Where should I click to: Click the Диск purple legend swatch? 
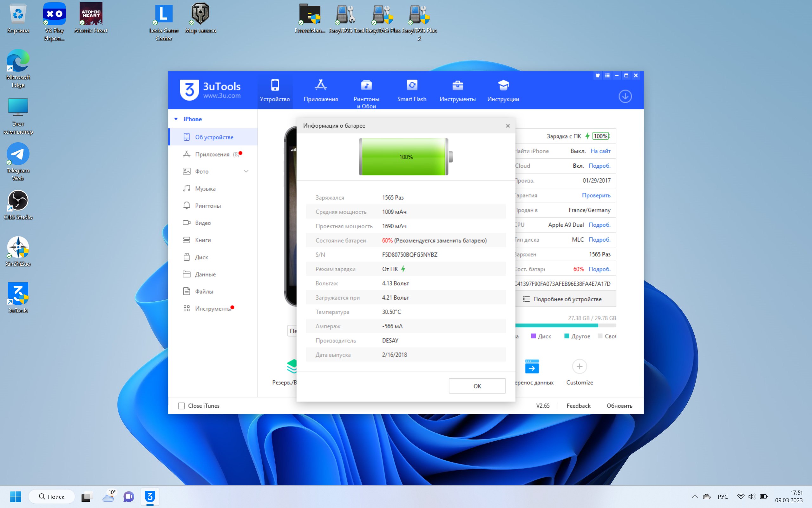[533, 336]
